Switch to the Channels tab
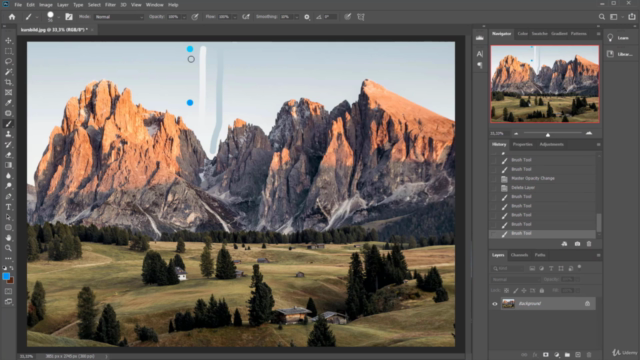 (x=519, y=255)
